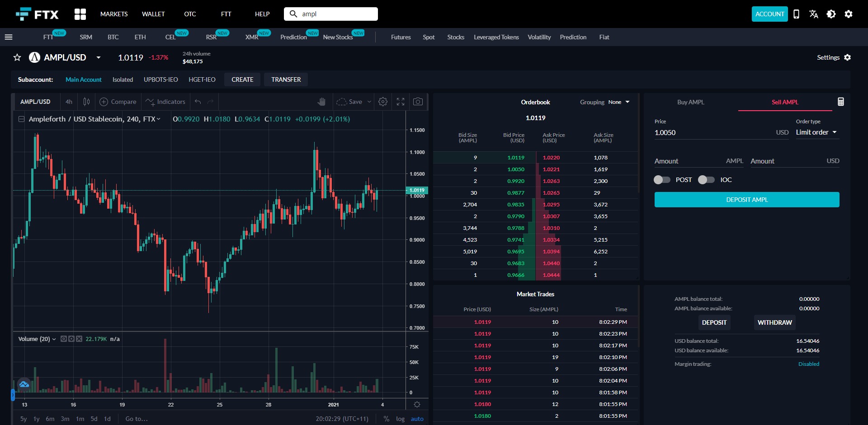Open the order calculator icon
This screenshot has height=425, width=868.
click(x=841, y=102)
